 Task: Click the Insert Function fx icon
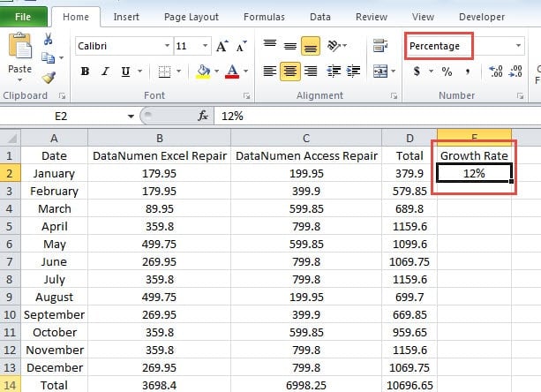point(203,116)
